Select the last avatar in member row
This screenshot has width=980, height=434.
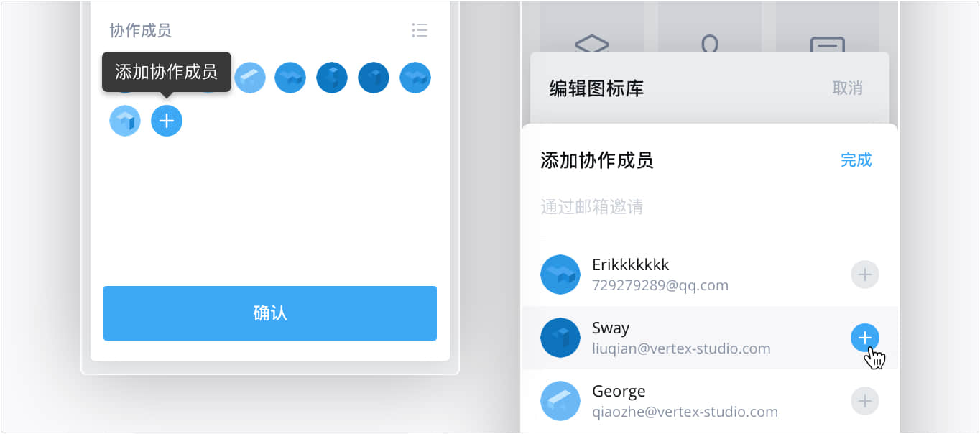tap(415, 78)
